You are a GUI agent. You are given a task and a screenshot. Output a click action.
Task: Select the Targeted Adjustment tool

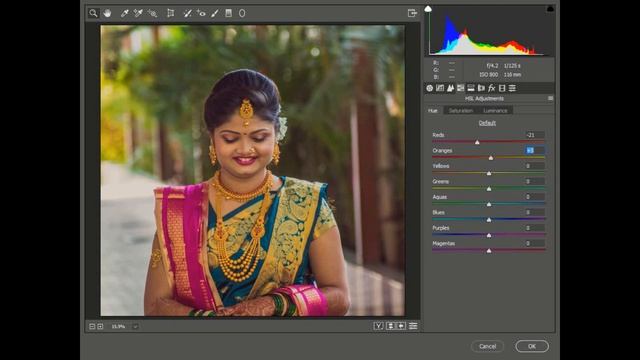click(152, 13)
